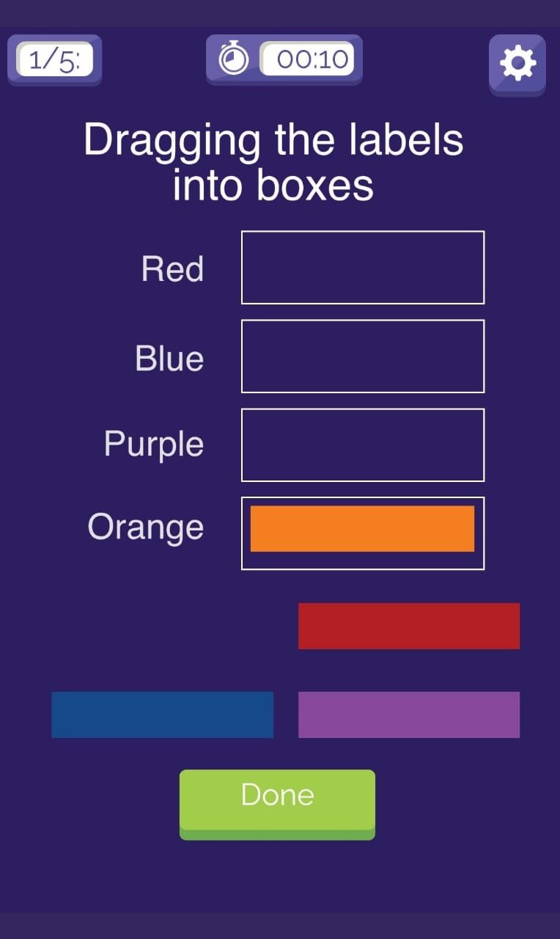The width and height of the screenshot is (560, 939).
Task: Click the "Red" text label
Action: [172, 269]
